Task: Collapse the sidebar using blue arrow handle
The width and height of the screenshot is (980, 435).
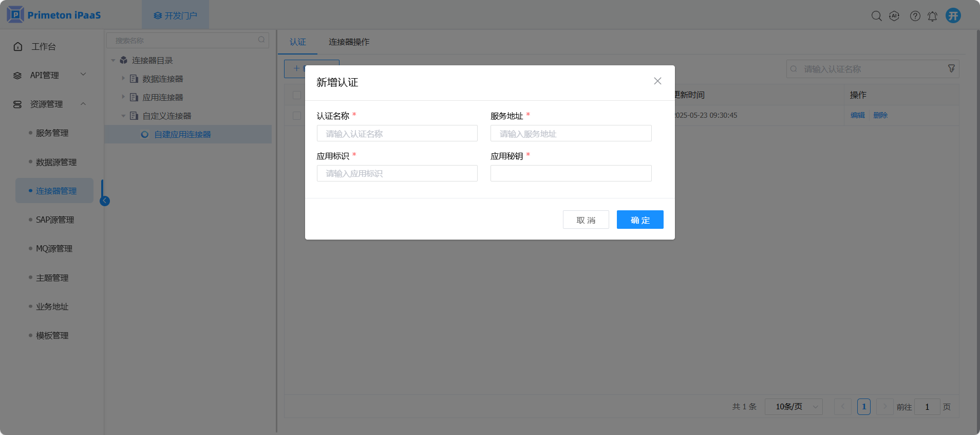Action: [x=105, y=201]
